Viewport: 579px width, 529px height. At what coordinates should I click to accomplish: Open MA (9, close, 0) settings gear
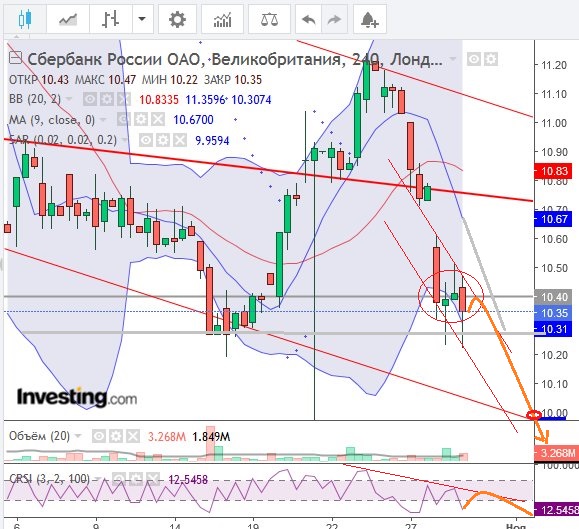coord(141,120)
